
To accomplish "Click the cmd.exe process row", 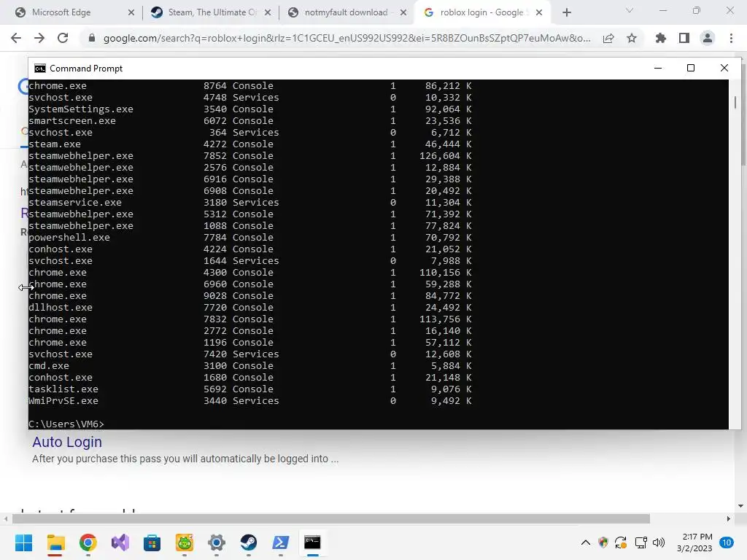I will click(x=249, y=366).
